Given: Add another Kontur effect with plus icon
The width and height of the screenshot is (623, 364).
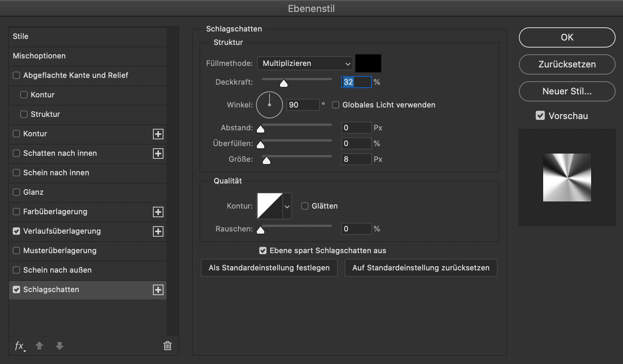Looking at the screenshot, I should 158,134.
